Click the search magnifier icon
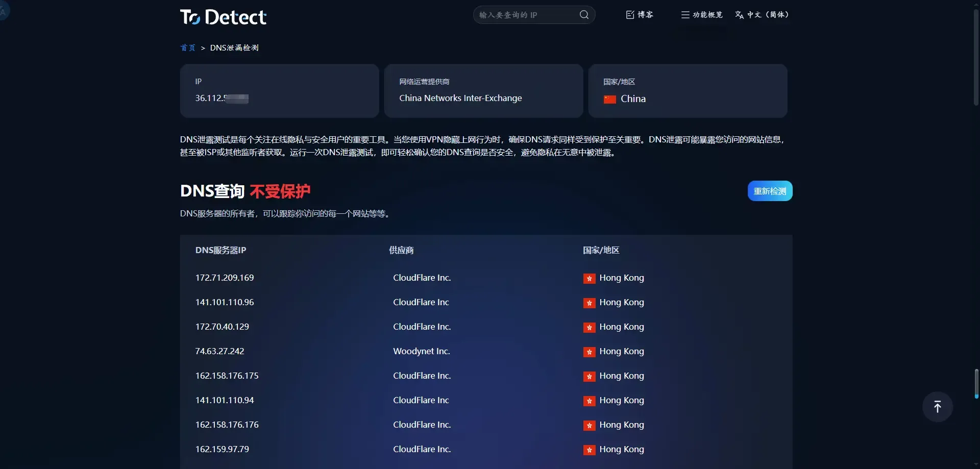Viewport: 980px width, 469px height. click(584, 15)
